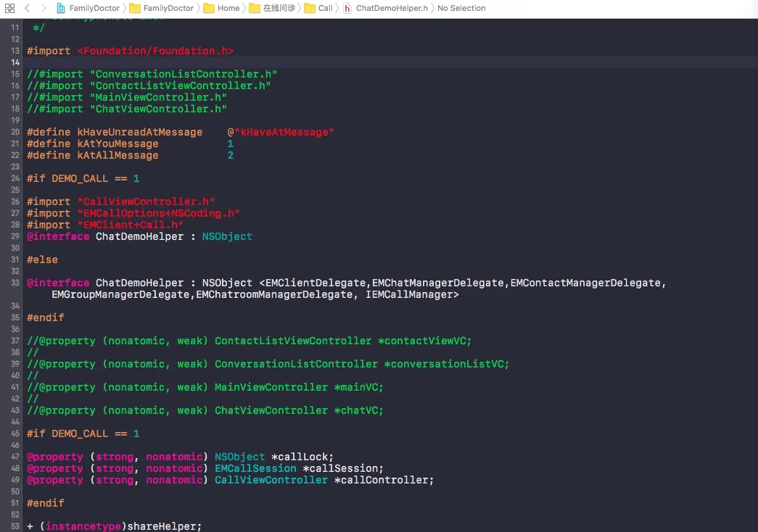Open the Call group popup in jump bar
Viewport: 758px width, 532px height.
pyautogui.click(x=327, y=8)
